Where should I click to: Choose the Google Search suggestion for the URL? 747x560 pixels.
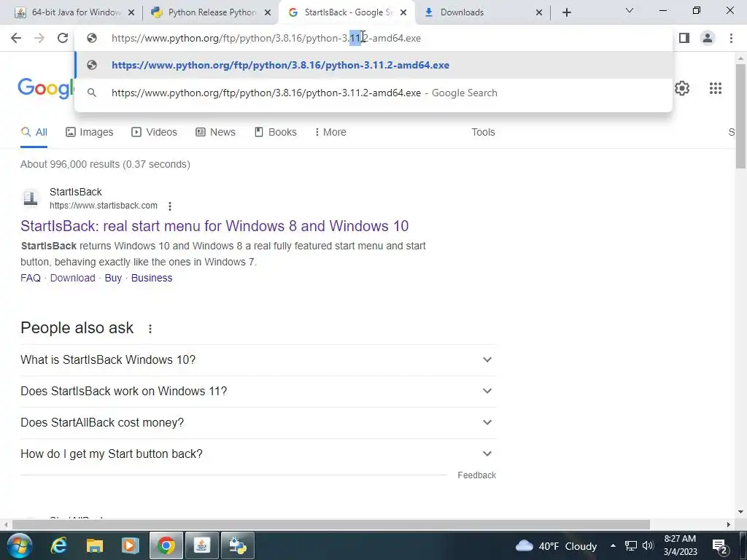(374, 93)
